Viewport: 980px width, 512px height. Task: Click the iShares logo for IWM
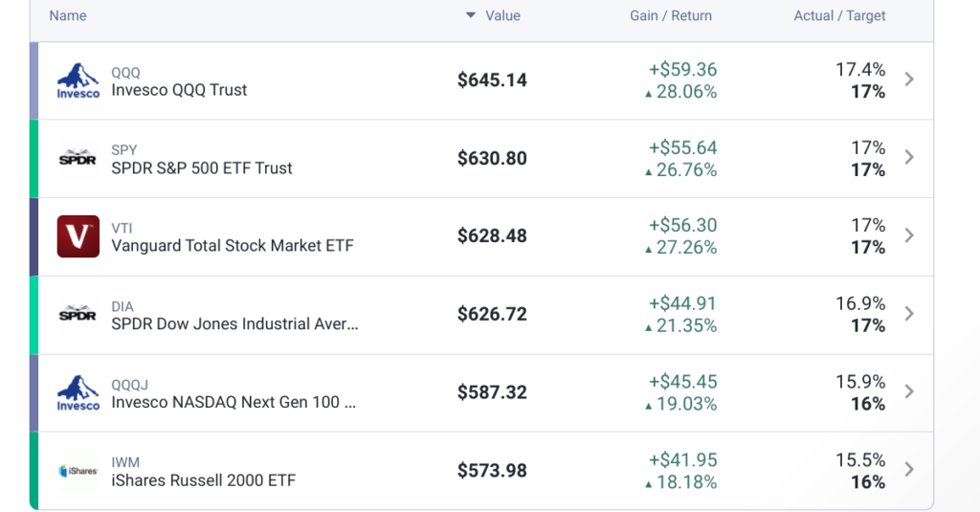point(78,471)
